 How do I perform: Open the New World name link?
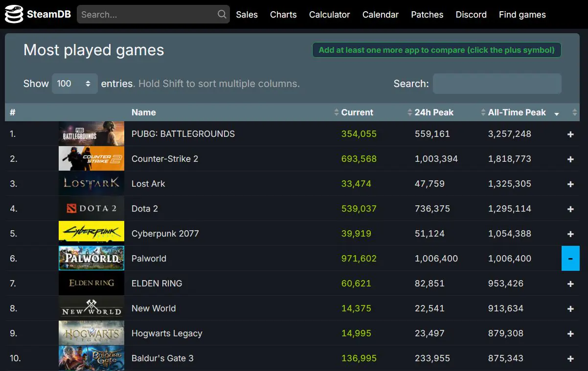(x=154, y=308)
